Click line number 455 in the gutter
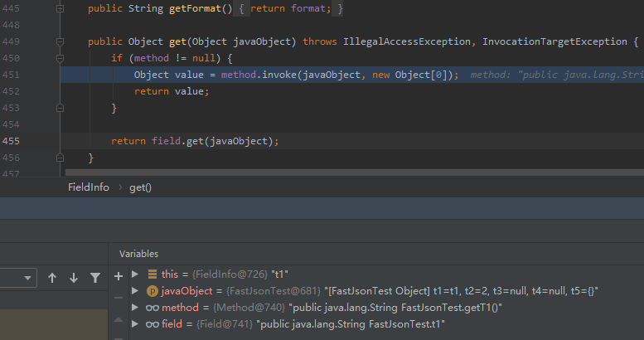 click(x=11, y=141)
